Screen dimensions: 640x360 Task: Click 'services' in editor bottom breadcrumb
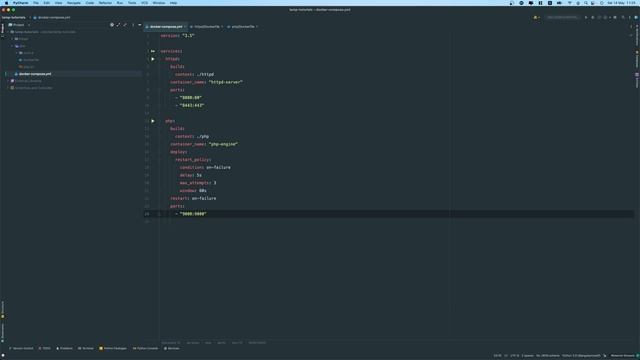click(x=193, y=342)
